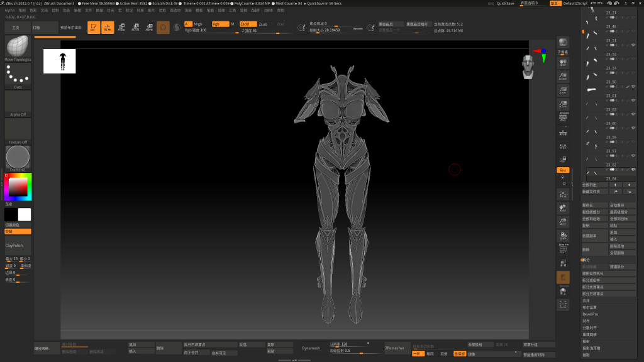Click the reference image thumbnail in viewport

(x=60, y=61)
